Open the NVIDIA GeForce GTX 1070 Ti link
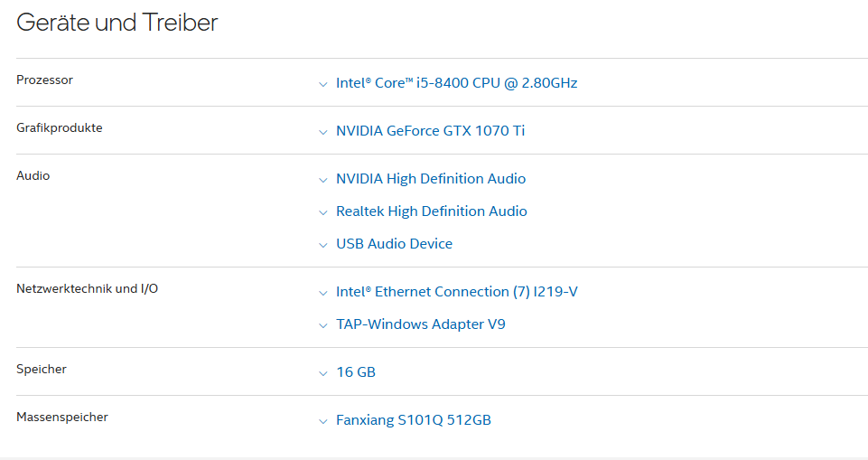The height and width of the screenshot is (460, 868). point(430,131)
